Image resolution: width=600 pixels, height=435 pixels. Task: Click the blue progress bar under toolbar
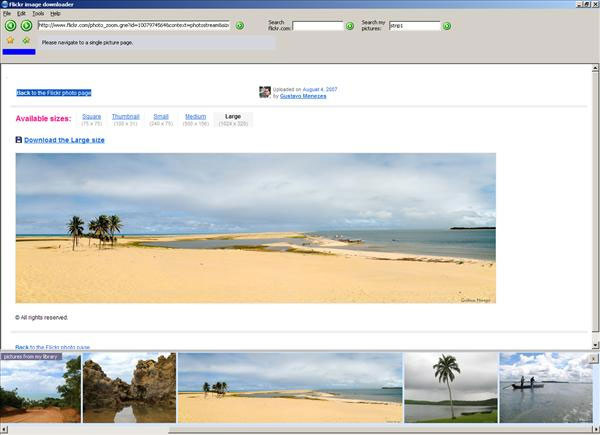coord(19,52)
